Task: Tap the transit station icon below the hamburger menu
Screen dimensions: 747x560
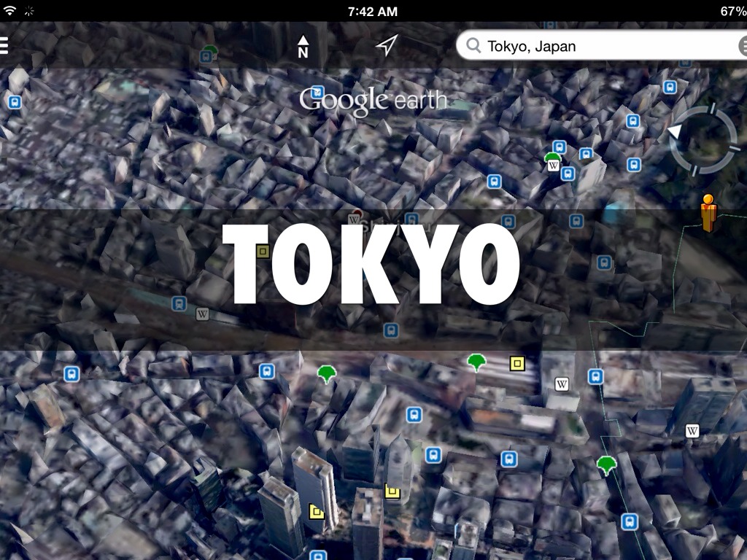Action: (14, 102)
